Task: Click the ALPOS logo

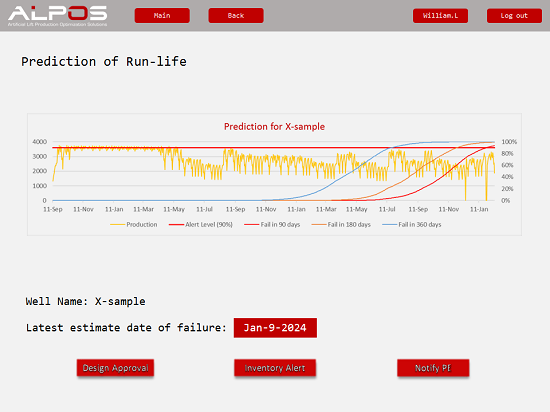Action: point(58,16)
